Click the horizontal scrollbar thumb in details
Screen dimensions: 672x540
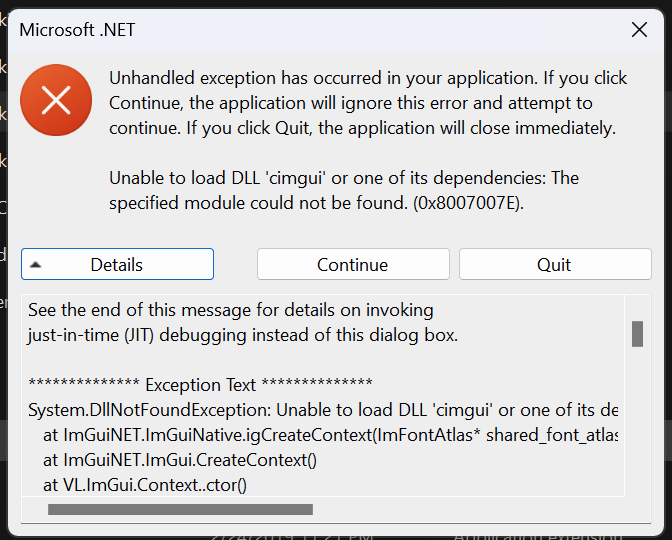180,509
